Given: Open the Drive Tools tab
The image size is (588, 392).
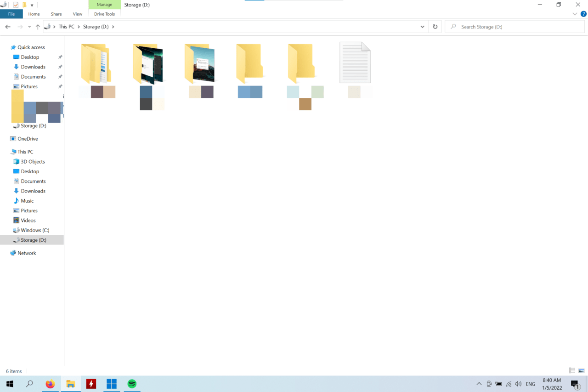Looking at the screenshot, I should [104, 14].
